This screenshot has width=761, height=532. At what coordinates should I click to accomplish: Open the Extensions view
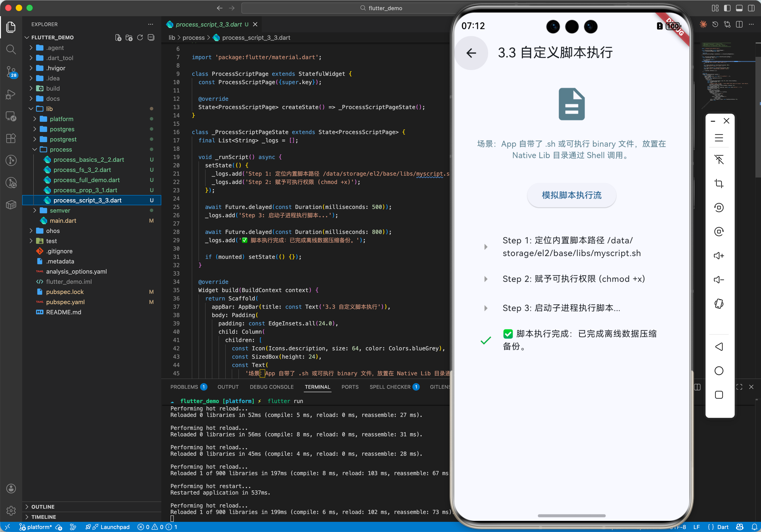point(11,138)
